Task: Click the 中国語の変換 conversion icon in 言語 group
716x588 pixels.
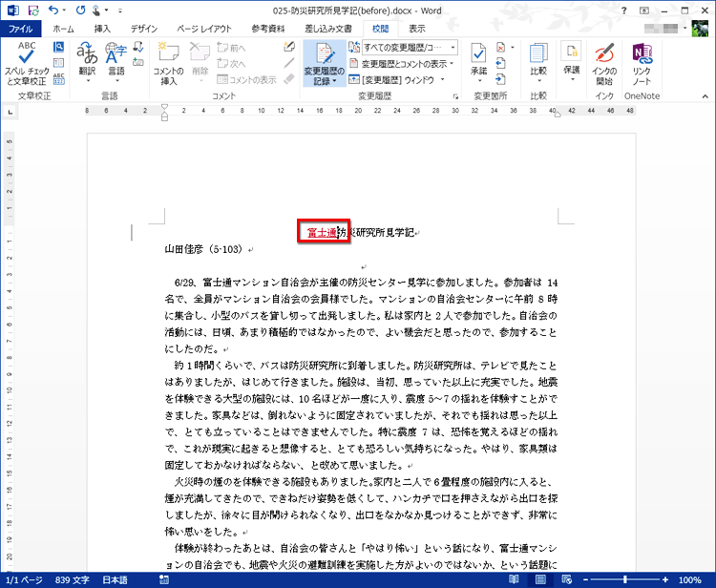Action: 138,47
